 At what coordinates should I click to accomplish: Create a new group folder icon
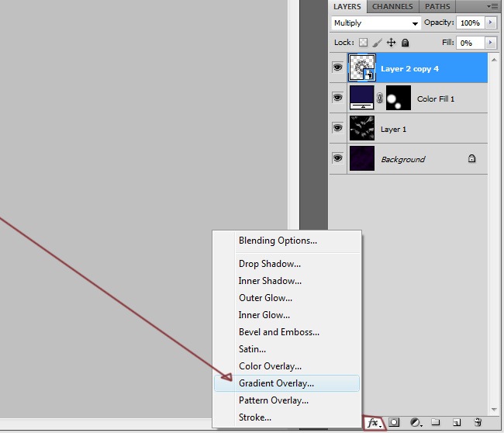(436, 421)
